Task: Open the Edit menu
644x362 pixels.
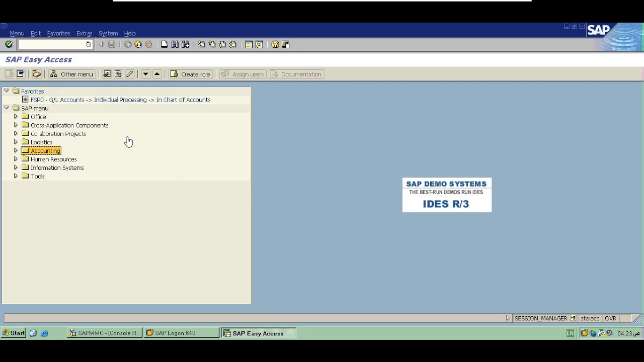Action: tap(36, 33)
